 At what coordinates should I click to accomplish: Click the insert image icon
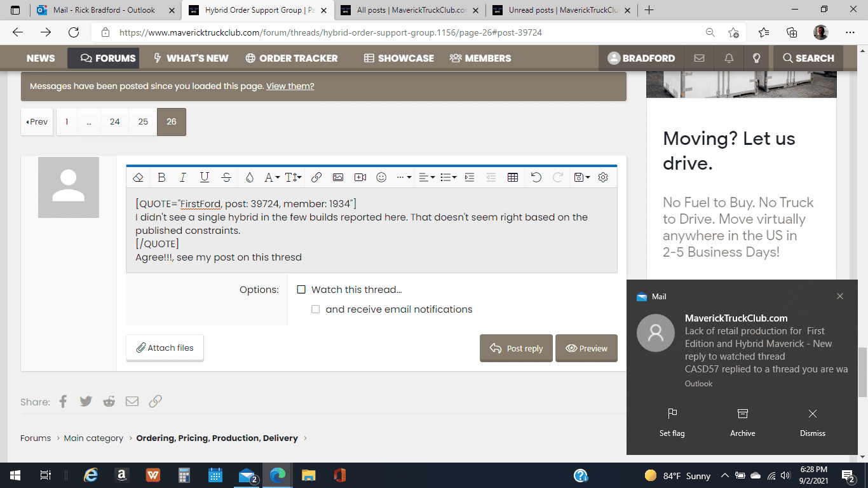[x=338, y=178]
